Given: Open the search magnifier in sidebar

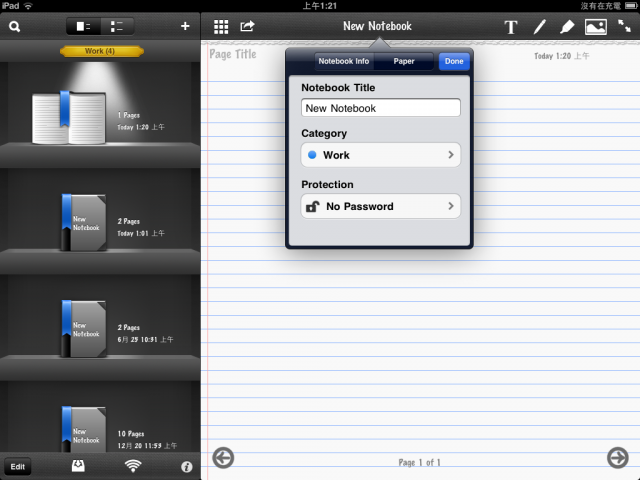Looking at the screenshot, I should (x=14, y=27).
